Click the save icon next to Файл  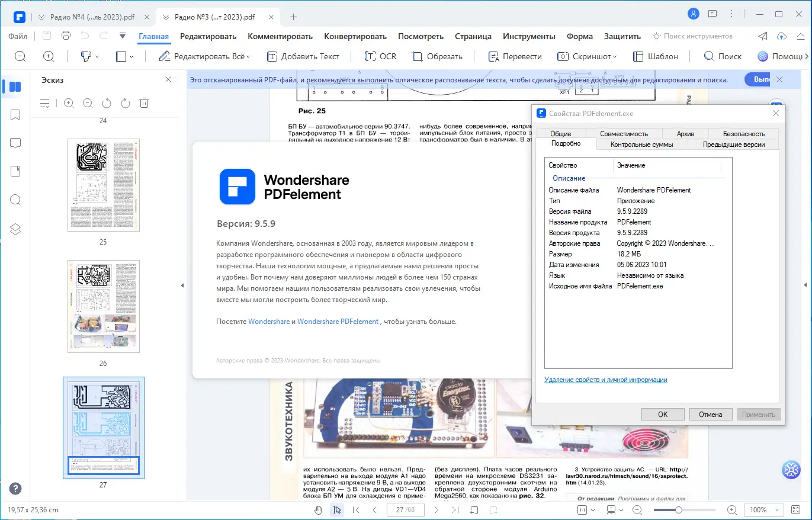47,36
